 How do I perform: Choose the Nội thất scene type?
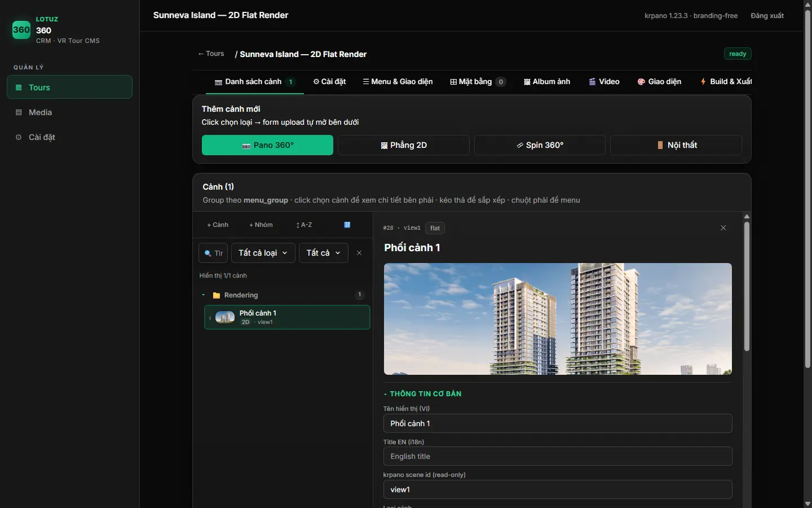[x=676, y=145]
